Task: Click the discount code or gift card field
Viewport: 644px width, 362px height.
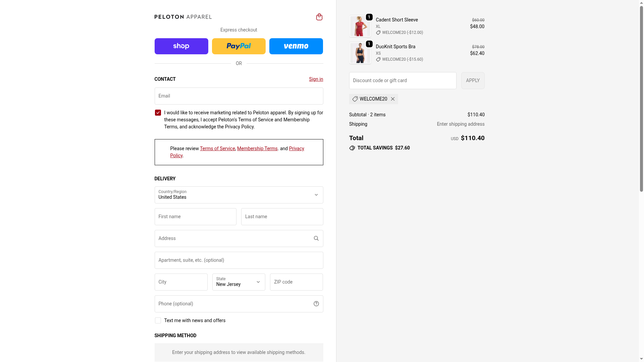Action: click(402, 80)
